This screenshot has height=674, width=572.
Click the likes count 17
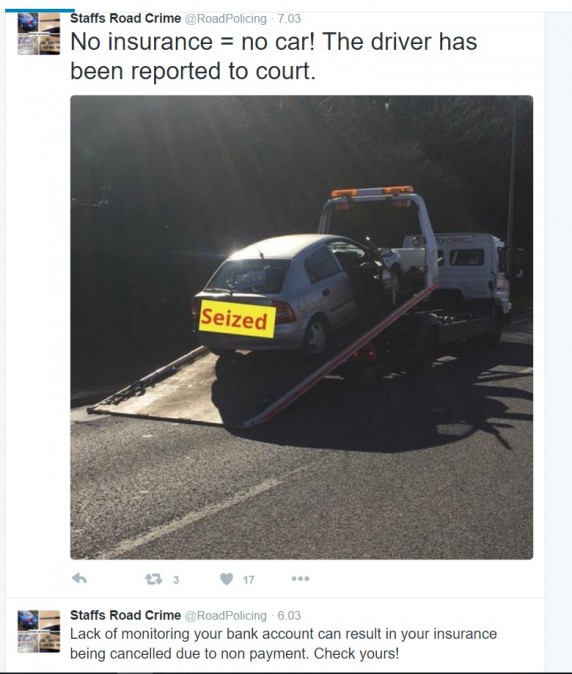point(248,580)
